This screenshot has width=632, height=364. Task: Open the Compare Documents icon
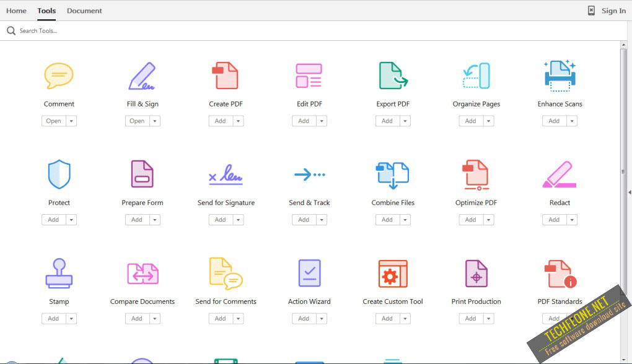143,274
